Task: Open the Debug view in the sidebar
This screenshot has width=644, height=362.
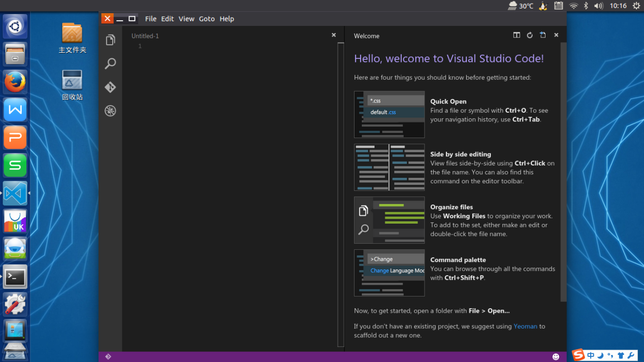Action: [x=110, y=111]
